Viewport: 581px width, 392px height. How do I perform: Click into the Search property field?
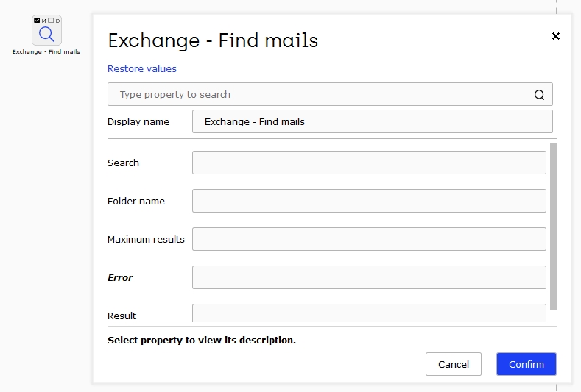369,163
